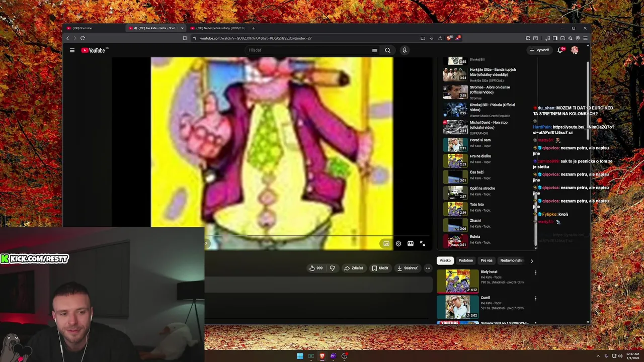Click the translate page icon

coord(431,38)
